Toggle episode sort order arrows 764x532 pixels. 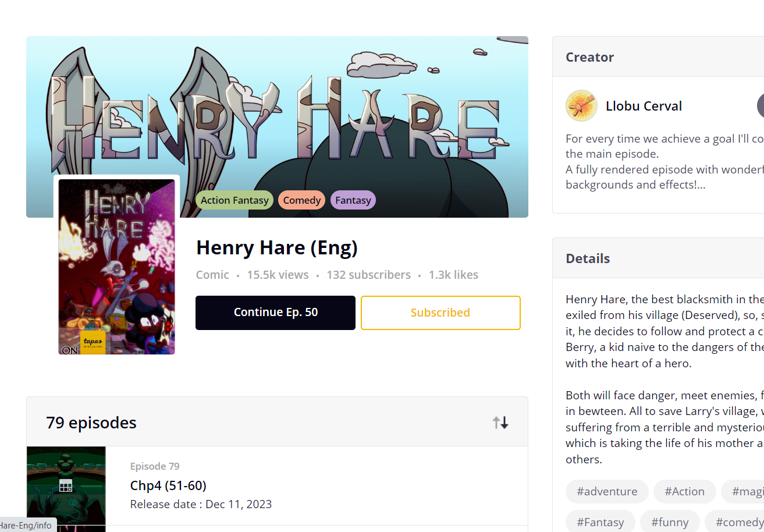click(x=500, y=423)
